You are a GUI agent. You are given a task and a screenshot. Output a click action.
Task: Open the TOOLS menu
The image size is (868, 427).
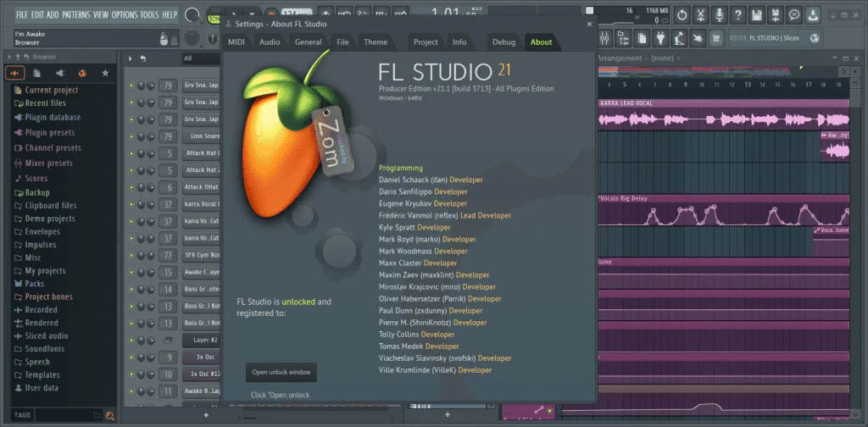(150, 15)
